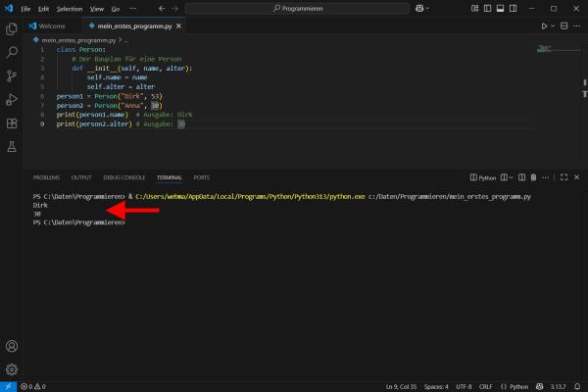
Task: Open editor More Actions ellipsis
Action: pos(577,25)
